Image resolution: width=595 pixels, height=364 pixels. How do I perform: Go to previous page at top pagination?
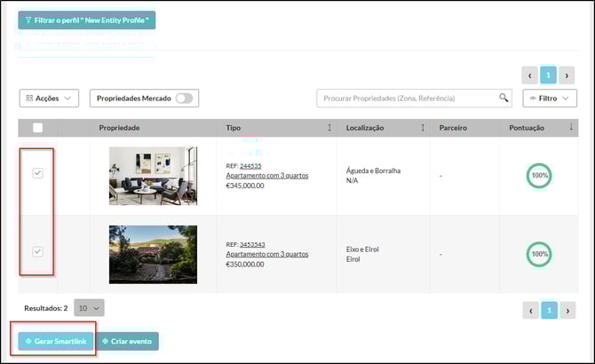[530, 75]
